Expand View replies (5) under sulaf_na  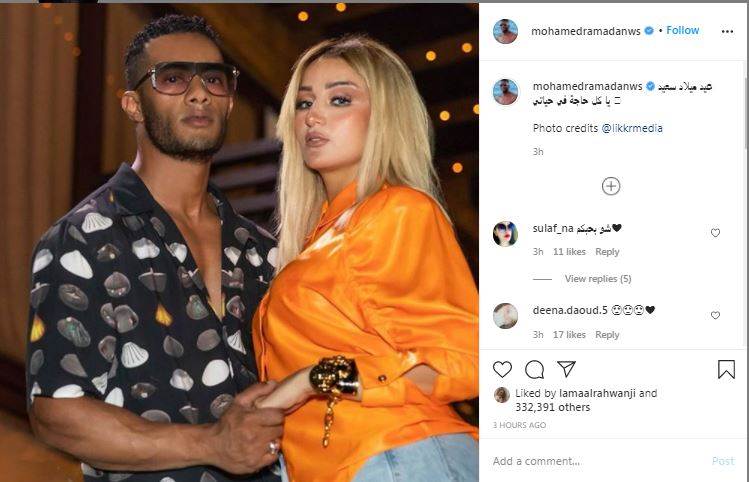tap(598, 278)
